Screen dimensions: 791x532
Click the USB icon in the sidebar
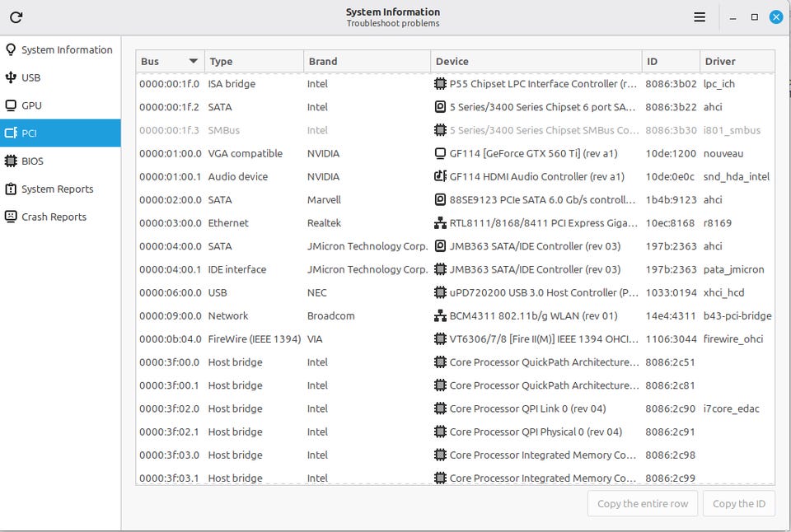pyautogui.click(x=11, y=77)
